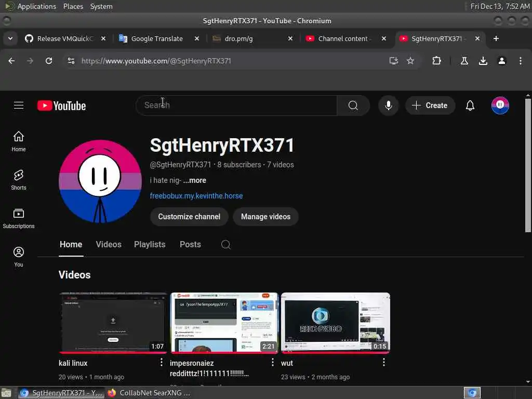Click Manage videos button
The height and width of the screenshot is (399, 532).
[x=265, y=217]
